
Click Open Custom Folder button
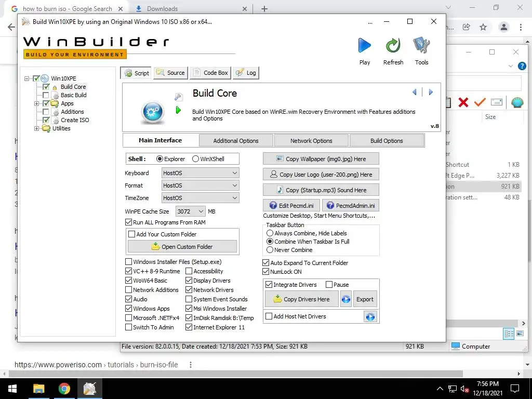coord(182,247)
